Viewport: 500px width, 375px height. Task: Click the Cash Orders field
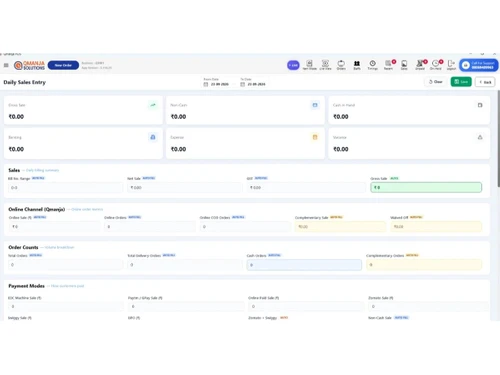(304, 265)
